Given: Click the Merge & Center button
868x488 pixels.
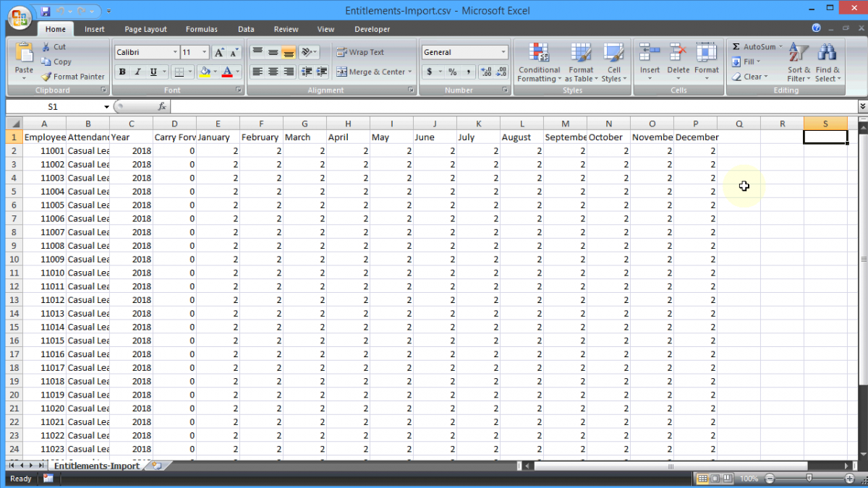Looking at the screenshot, I should [369, 72].
